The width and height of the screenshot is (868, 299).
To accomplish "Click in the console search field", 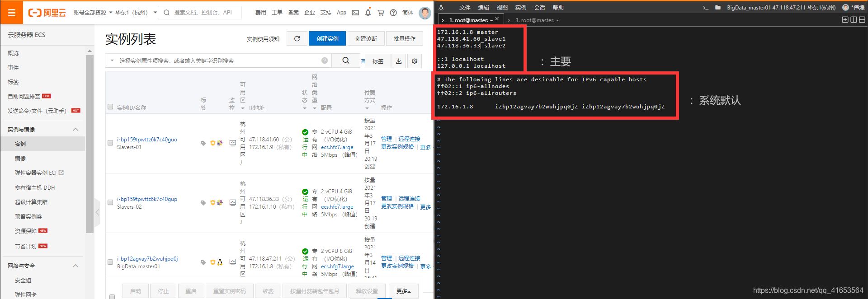I will tap(201, 13).
